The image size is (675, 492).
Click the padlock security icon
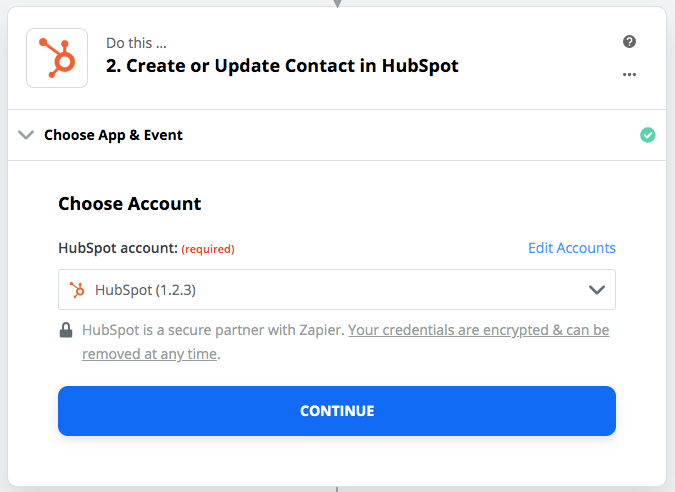(x=66, y=330)
